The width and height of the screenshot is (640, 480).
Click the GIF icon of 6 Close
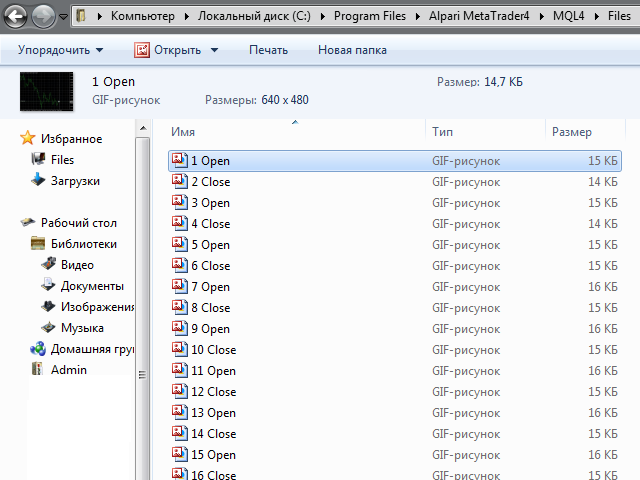pyautogui.click(x=180, y=265)
